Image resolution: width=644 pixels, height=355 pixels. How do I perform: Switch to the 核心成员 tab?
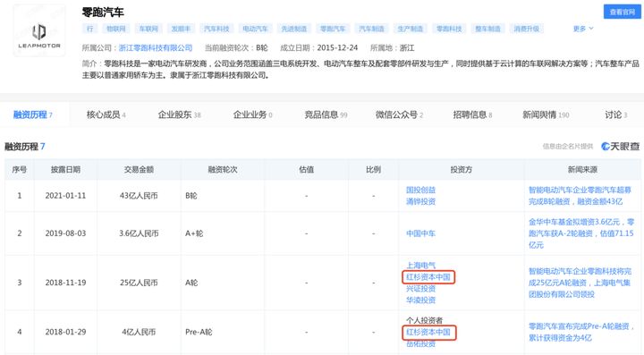[106, 115]
